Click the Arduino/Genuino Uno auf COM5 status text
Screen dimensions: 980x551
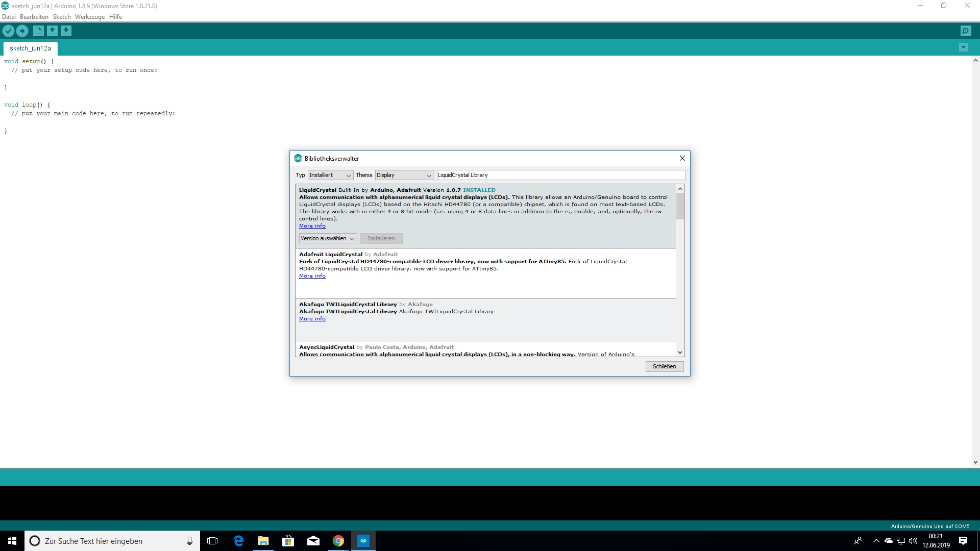pyautogui.click(x=930, y=526)
